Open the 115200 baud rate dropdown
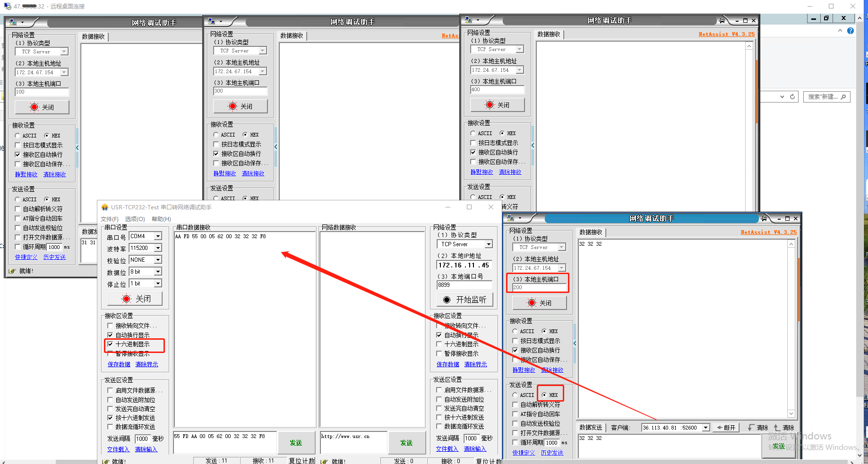Screen dimensions: 868x464 158,248
